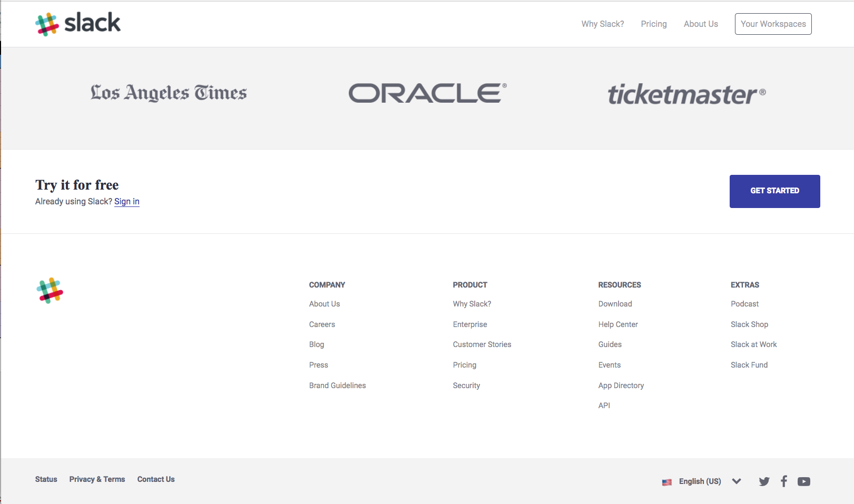
Task: Go to the Slack Fund footer link
Action: coord(749,365)
